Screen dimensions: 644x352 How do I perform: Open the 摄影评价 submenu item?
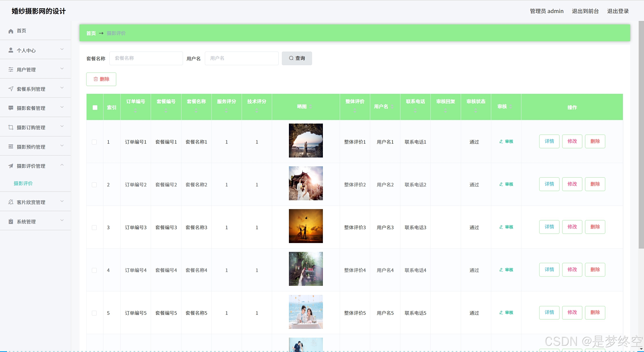pos(23,183)
